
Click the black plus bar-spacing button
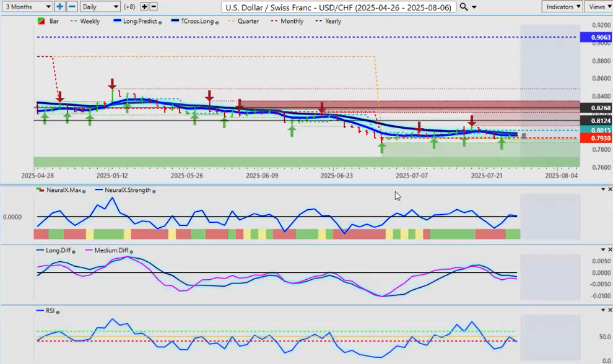coord(144,7)
